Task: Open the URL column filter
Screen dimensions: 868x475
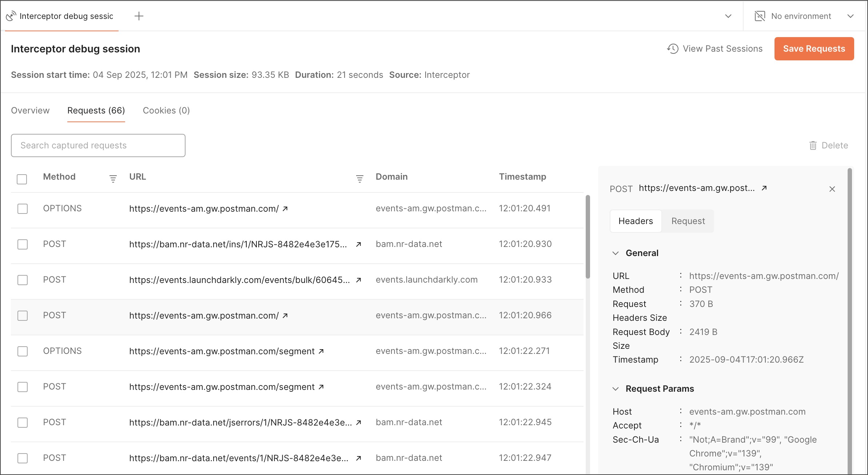Action: pyautogui.click(x=360, y=179)
